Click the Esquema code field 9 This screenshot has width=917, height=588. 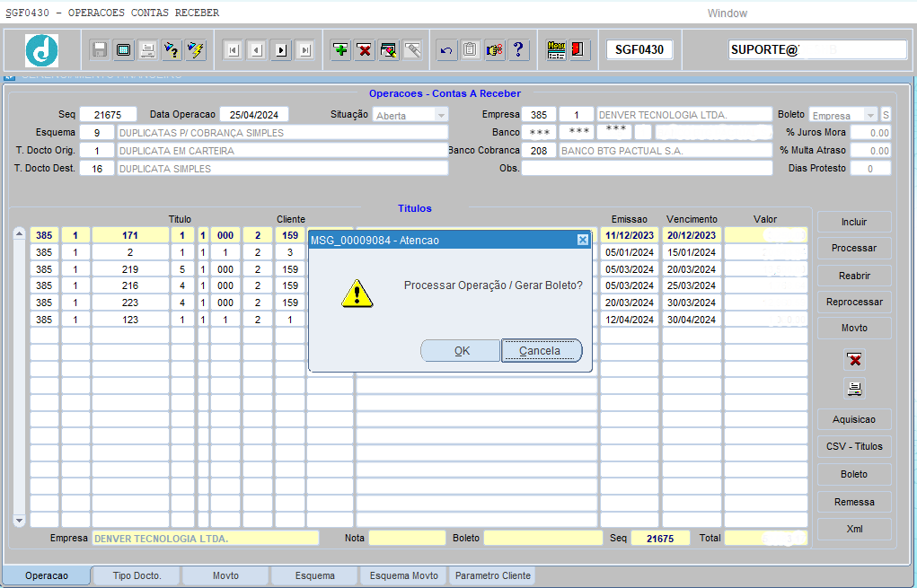pyautogui.click(x=96, y=133)
